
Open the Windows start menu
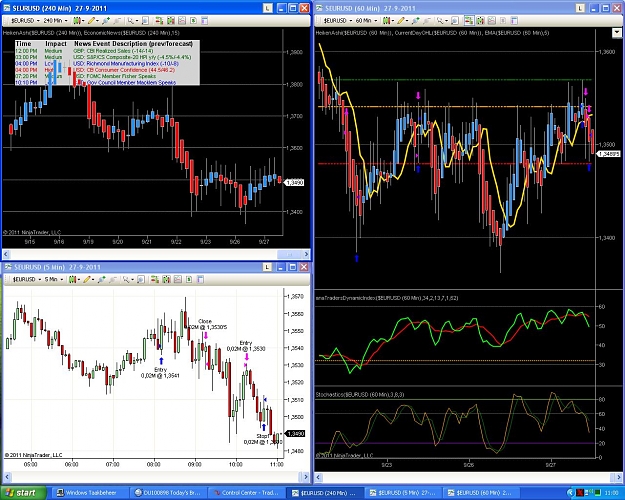tap(24, 493)
